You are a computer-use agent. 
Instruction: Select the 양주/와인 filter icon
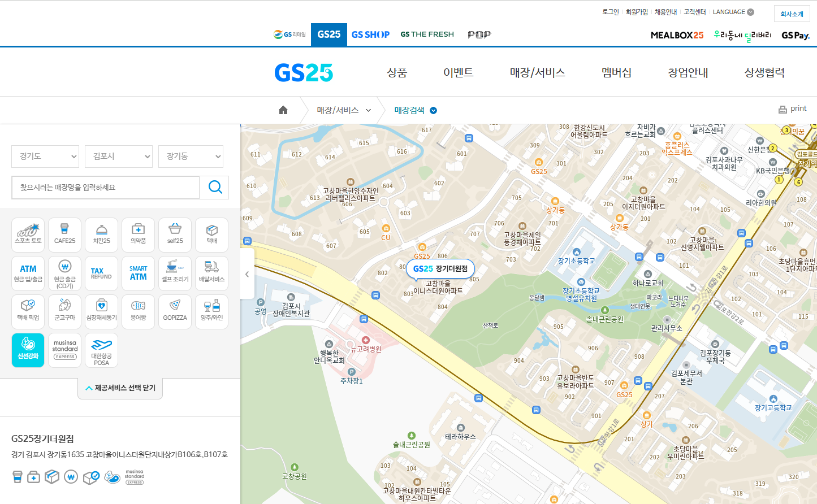(x=211, y=312)
